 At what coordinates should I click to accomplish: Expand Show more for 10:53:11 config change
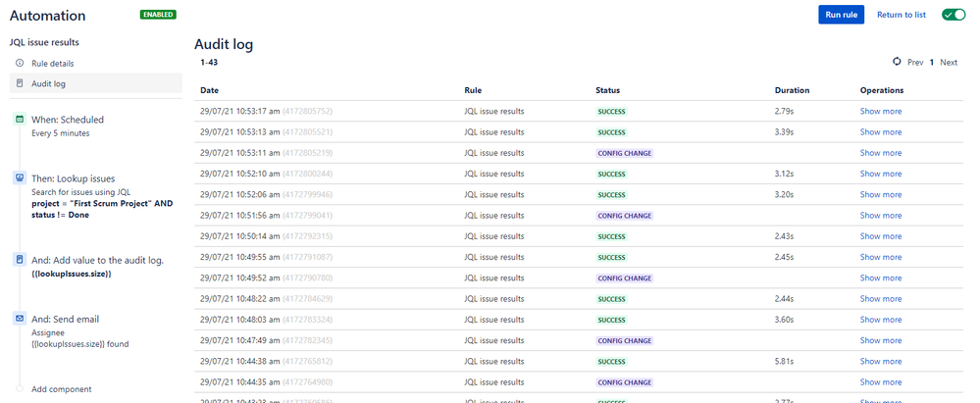coord(881,153)
